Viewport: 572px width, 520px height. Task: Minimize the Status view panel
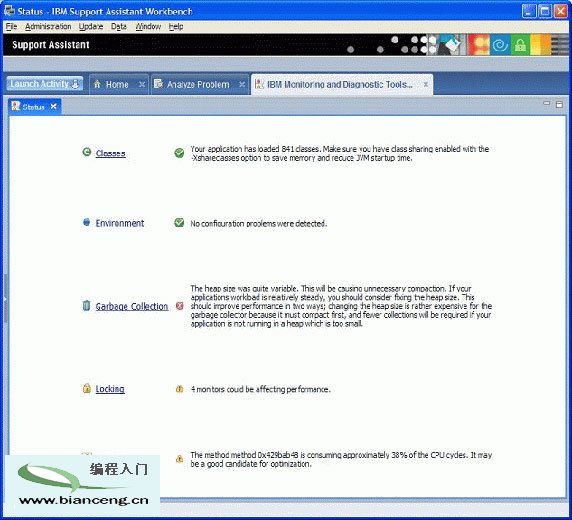pyautogui.click(x=546, y=103)
